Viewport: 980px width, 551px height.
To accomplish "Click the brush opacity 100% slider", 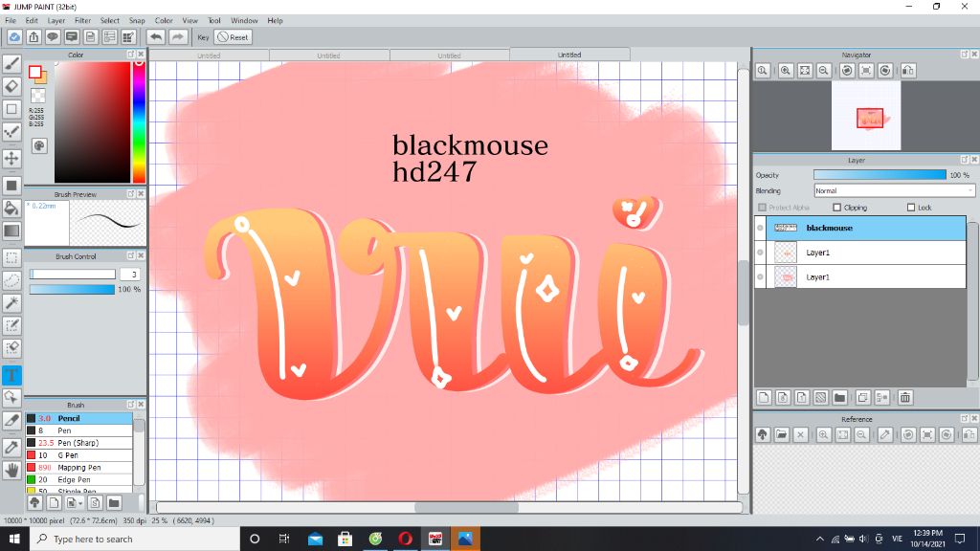I will coord(72,289).
